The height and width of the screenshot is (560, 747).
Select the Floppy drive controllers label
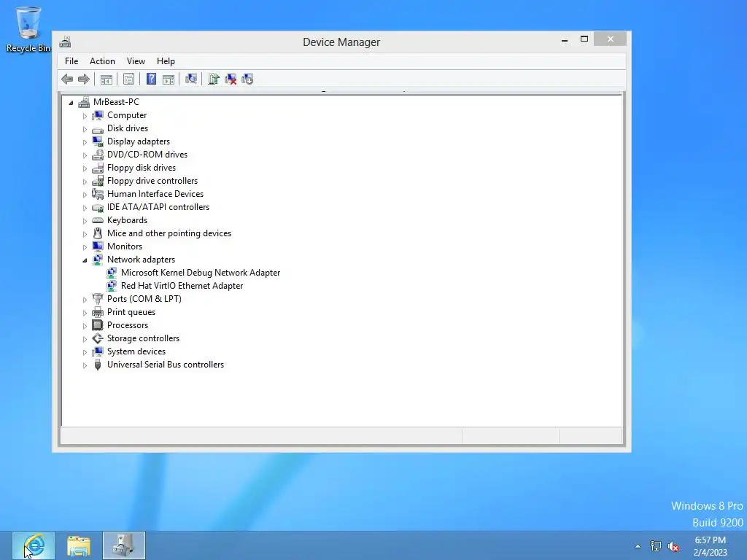pos(152,181)
